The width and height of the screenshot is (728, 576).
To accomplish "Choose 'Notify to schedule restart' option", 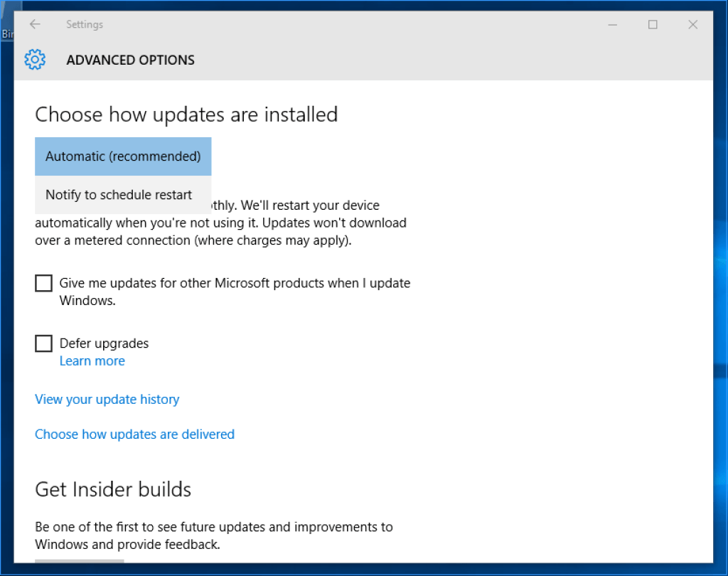I will pyautogui.click(x=119, y=195).
